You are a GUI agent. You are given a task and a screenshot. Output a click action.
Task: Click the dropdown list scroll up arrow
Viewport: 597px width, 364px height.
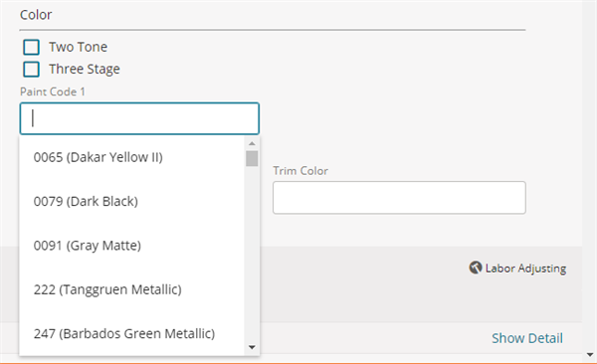(x=252, y=143)
